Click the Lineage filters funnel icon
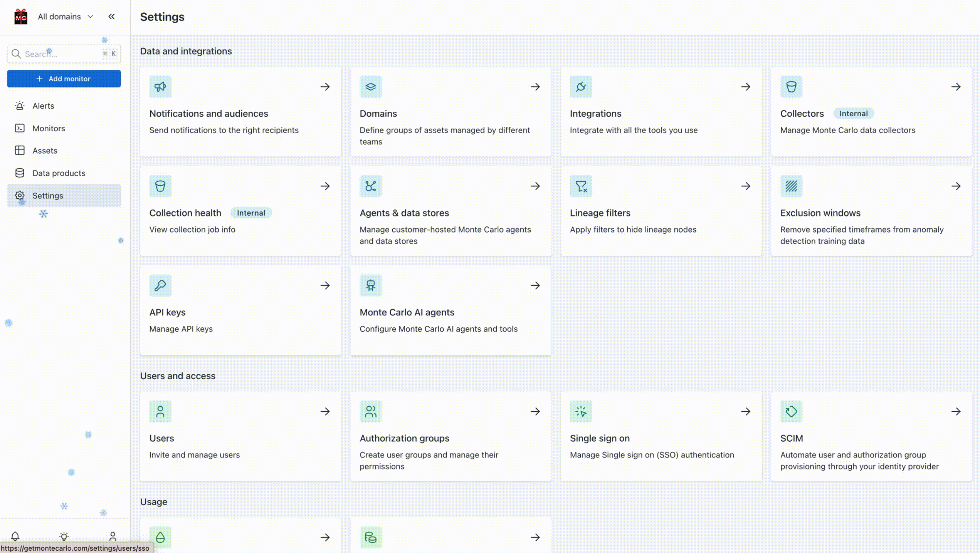 581,186
